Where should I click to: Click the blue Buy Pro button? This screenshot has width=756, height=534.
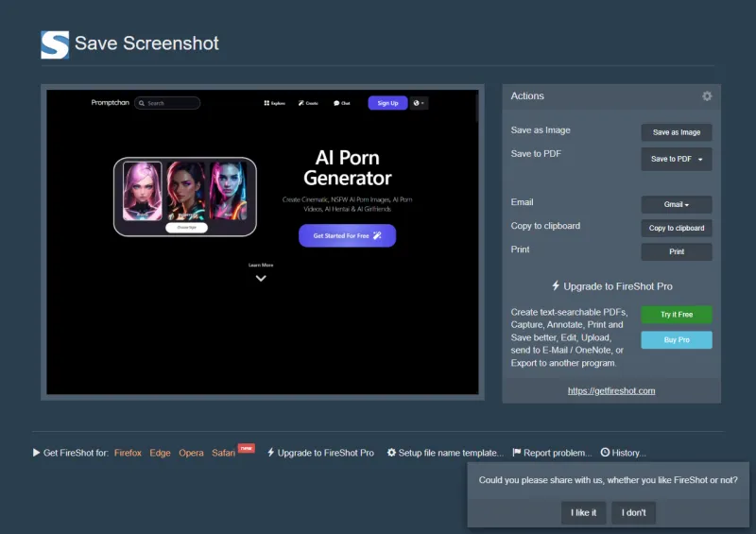(x=676, y=339)
